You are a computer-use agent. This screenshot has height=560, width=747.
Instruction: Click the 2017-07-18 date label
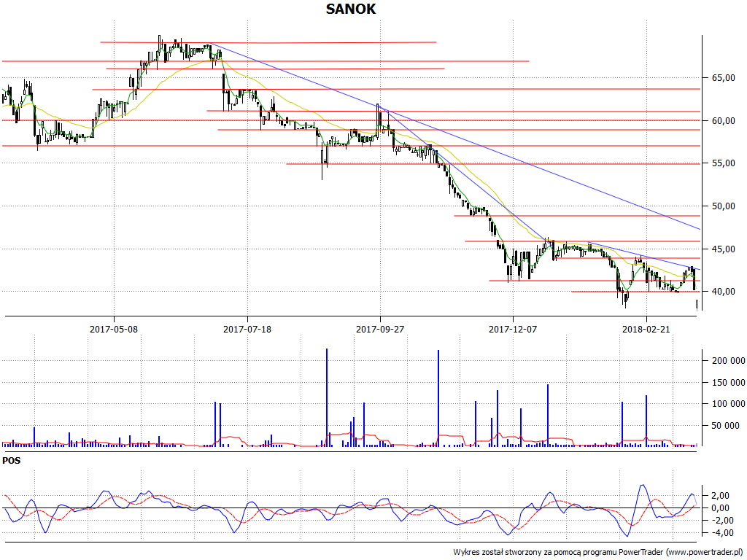[x=247, y=329]
